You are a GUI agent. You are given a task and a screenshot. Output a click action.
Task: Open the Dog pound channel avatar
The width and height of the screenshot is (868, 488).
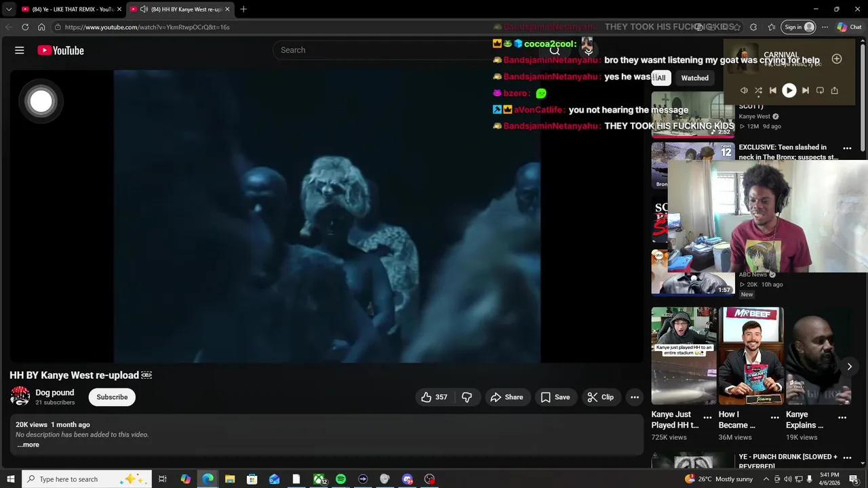(20, 396)
